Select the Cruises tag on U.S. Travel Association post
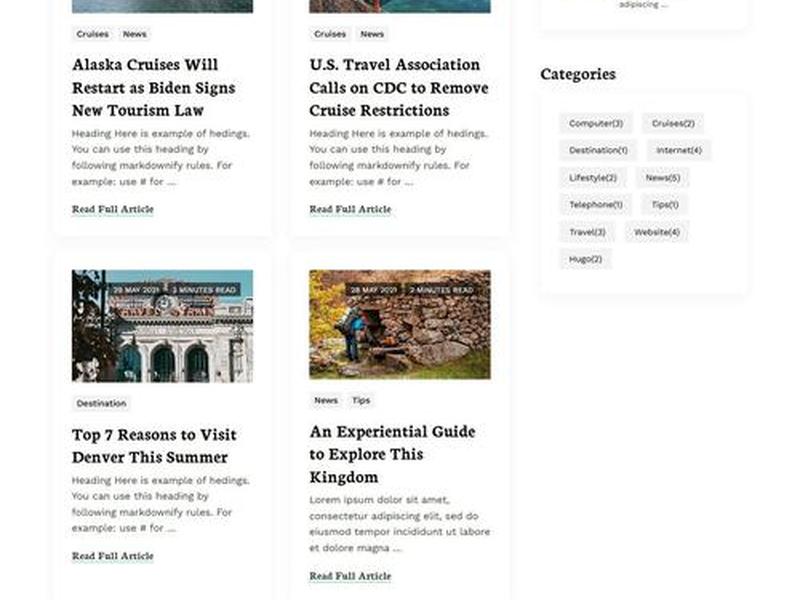This screenshot has height=600, width=800. [x=330, y=34]
